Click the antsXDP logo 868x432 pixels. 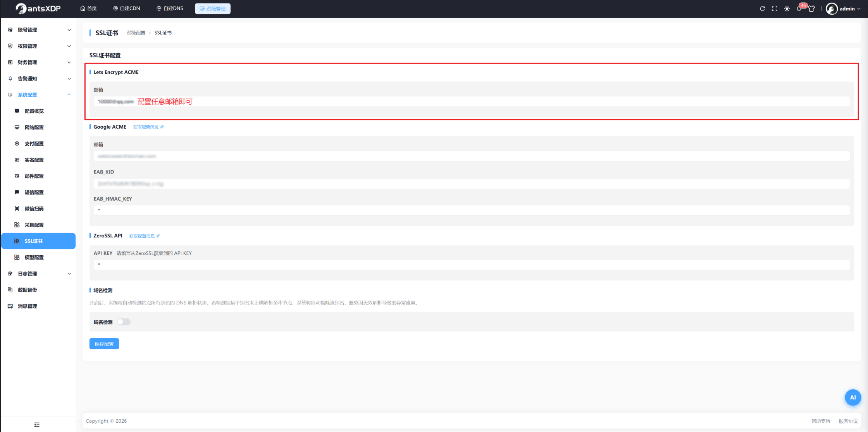pyautogui.click(x=38, y=9)
